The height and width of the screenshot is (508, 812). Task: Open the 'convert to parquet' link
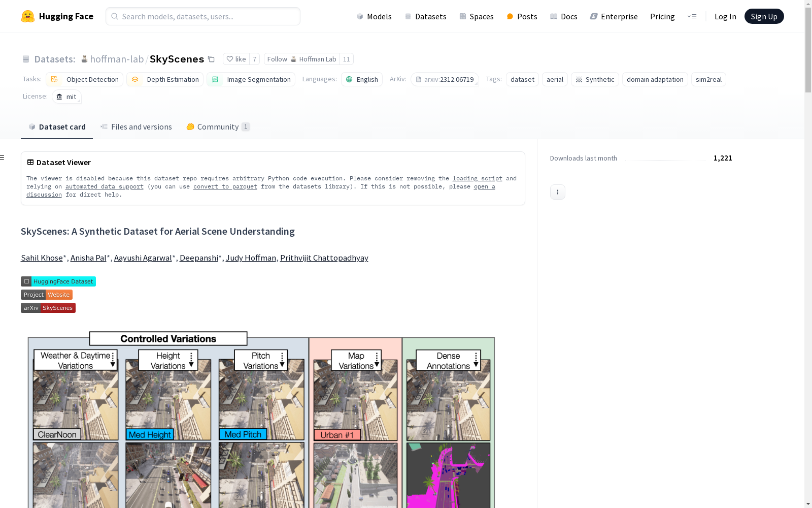(225, 186)
